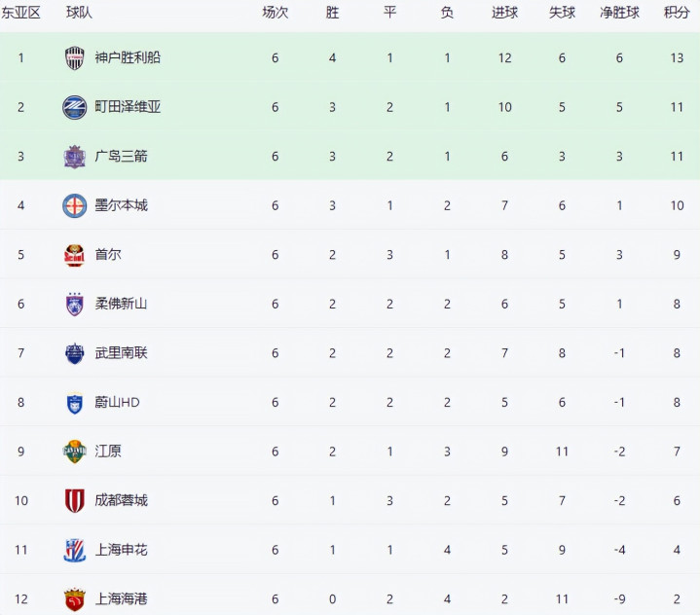Click the 成都蓉城 team badge
700x615 pixels.
tap(75, 500)
